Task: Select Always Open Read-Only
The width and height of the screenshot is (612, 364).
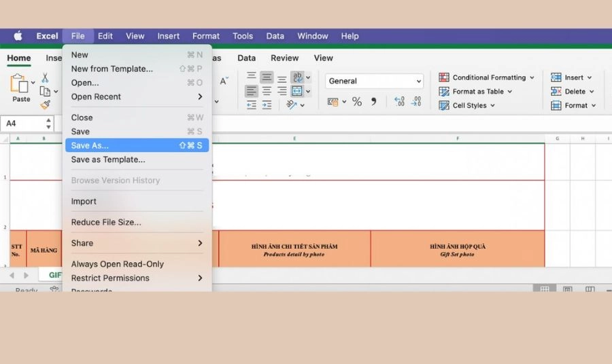Action: click(x=137, y=264)
